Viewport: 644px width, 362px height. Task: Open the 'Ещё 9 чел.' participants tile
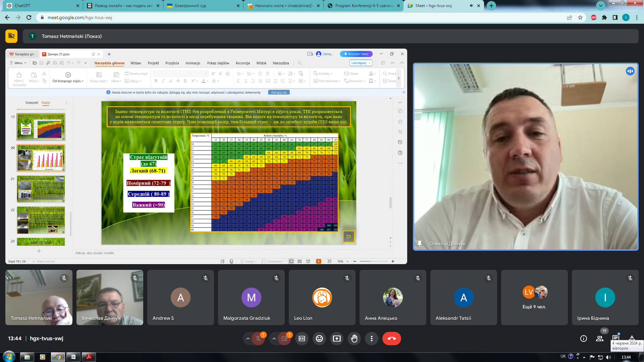pyautogui.click(x=534, y=298)
